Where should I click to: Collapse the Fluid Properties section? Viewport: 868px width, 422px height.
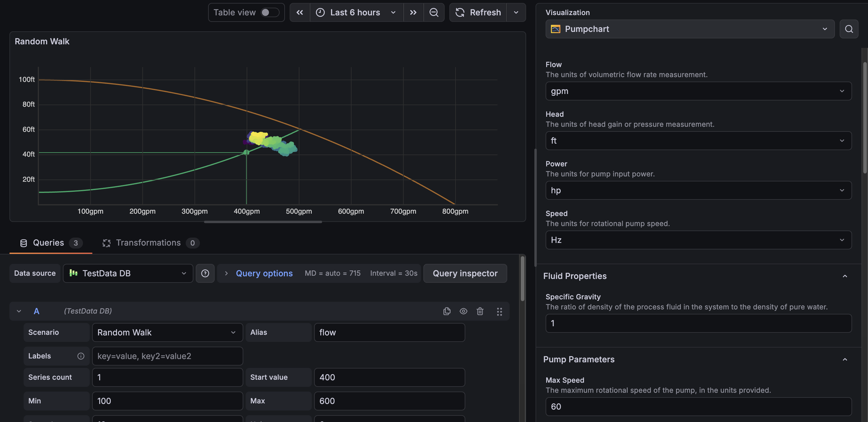[x=845, y=276]
